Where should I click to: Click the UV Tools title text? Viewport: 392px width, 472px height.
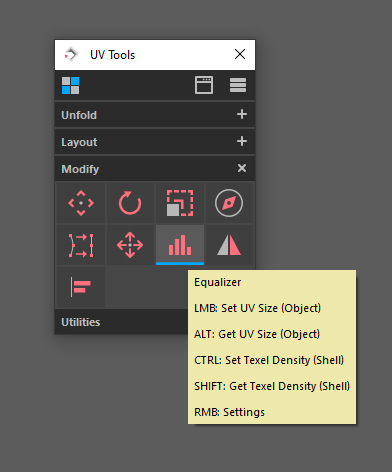pos(112,55)
